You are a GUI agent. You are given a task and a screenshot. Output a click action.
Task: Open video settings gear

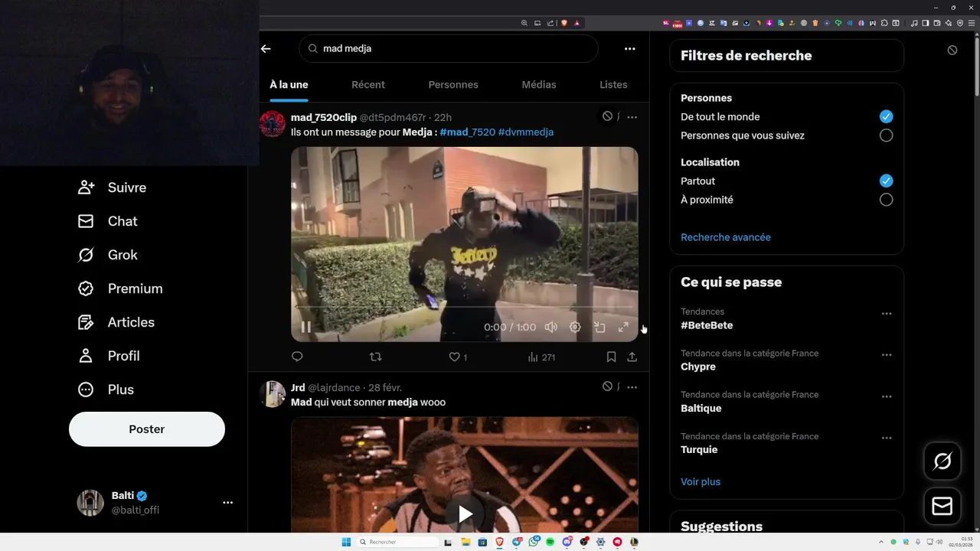[575, 328]
